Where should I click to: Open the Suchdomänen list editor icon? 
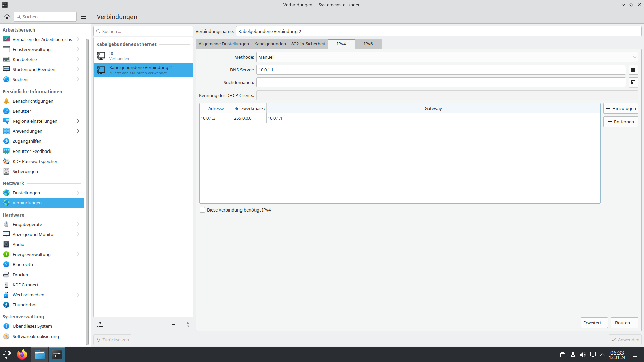click(x=633, y=82)
